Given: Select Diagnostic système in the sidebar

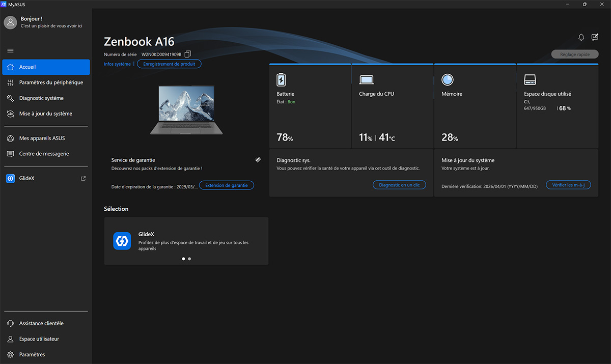Looking at the screenshot, I should [10, 98].
